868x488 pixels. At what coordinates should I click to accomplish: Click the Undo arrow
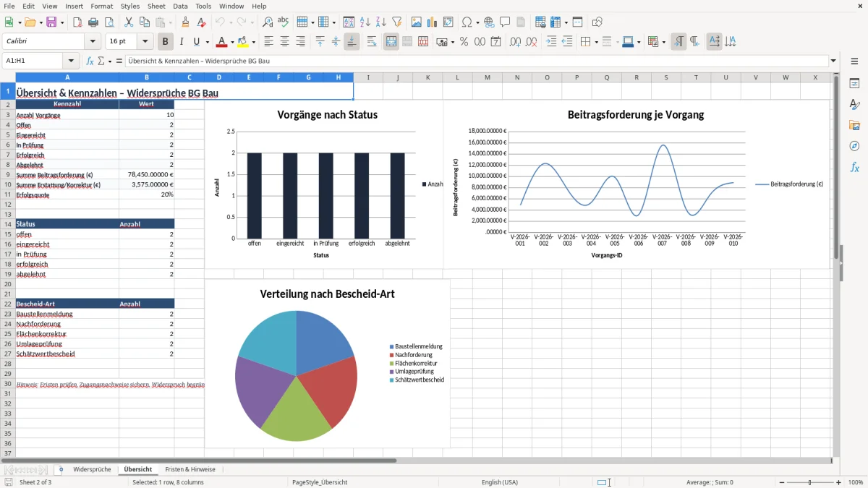click(x=220, y=22)
